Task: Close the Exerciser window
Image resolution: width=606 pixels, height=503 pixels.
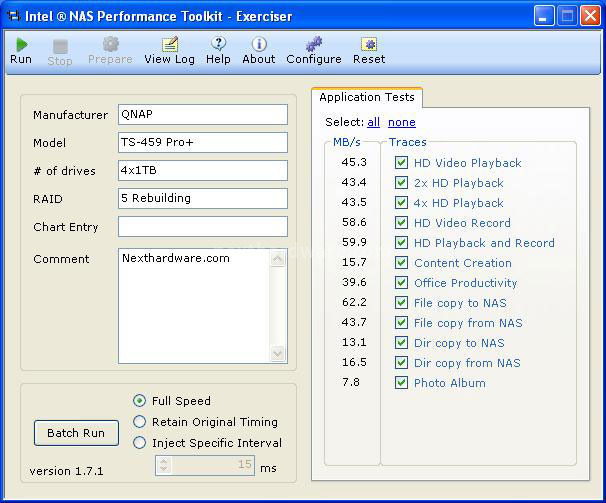Action: (x=591, y=16)
